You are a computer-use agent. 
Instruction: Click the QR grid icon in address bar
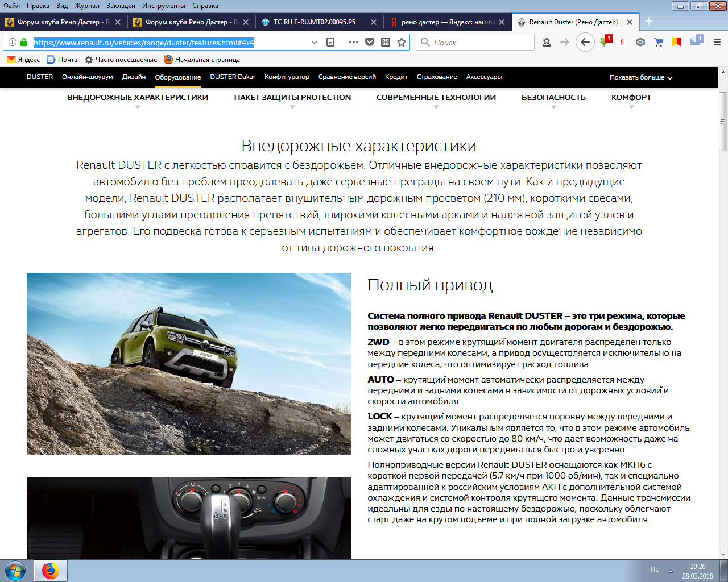tap(386, 42)
